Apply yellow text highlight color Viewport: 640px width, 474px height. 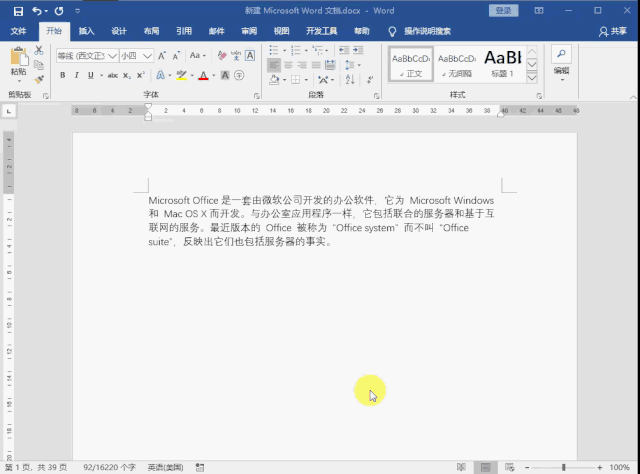click(x=181, y=75)
